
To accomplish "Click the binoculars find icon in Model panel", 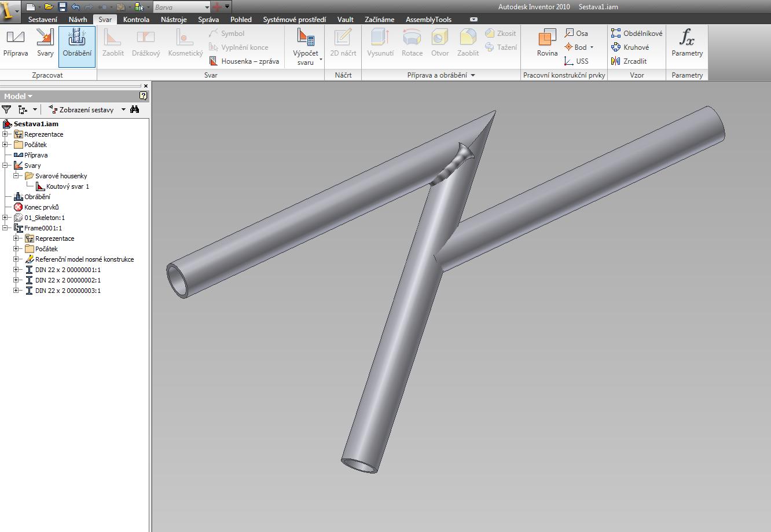I will click(x=135, y=109).
